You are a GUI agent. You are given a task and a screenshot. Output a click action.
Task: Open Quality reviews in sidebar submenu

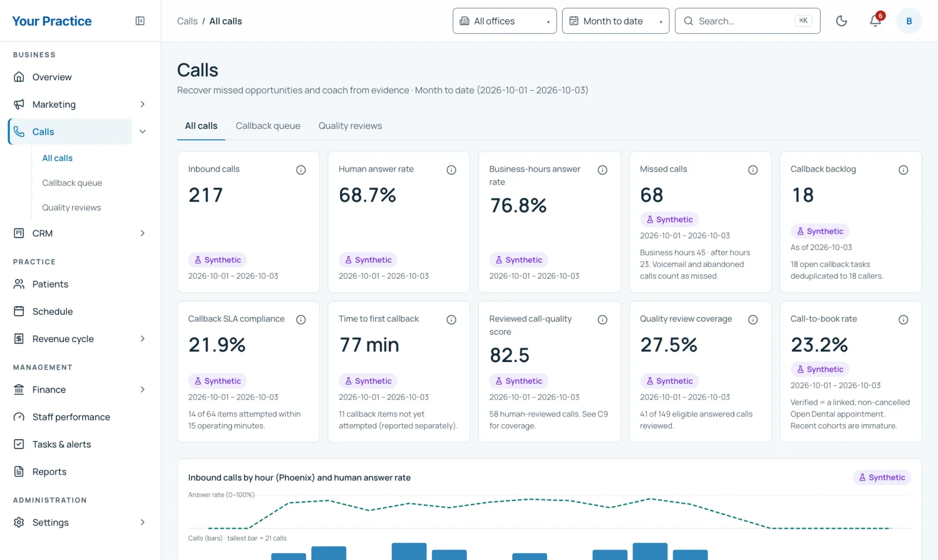click(x=72, y=207)
